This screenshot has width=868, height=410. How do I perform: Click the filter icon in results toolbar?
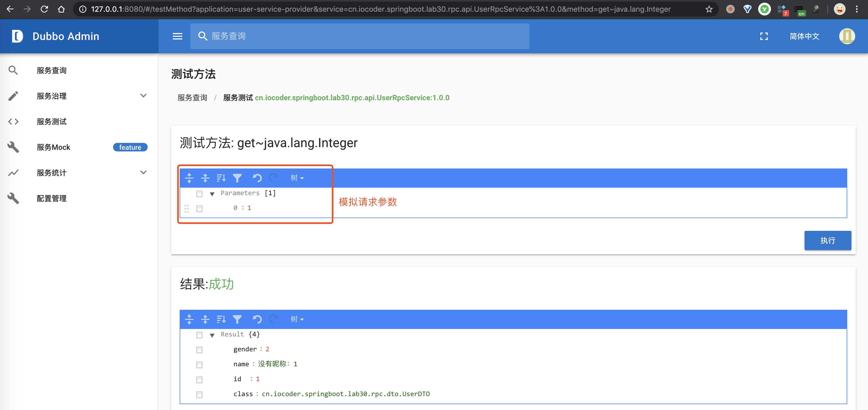237,319
